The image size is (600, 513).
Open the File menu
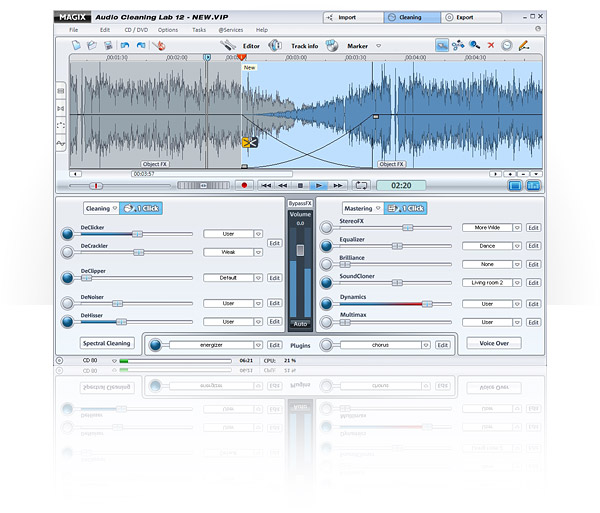point(73,30)
